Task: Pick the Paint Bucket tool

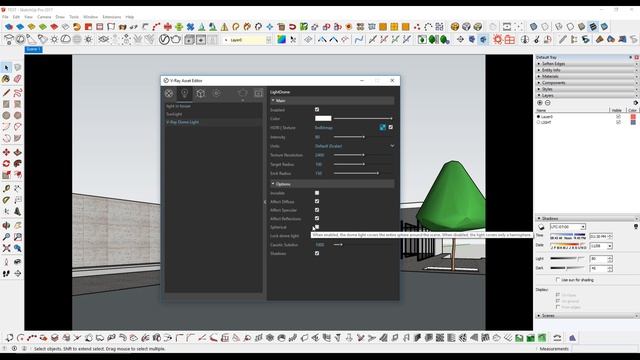Action: (x=6, y=79)
